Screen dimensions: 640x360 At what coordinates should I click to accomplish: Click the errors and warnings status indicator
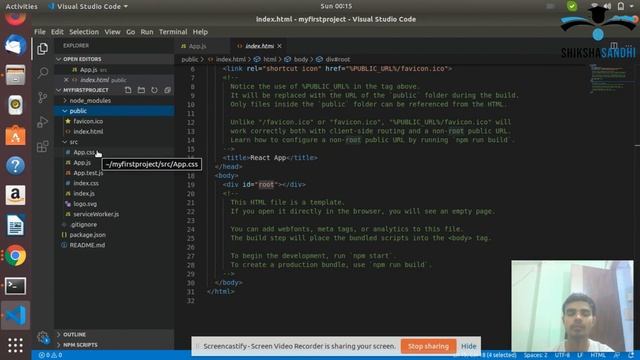[x=50, y=355]
